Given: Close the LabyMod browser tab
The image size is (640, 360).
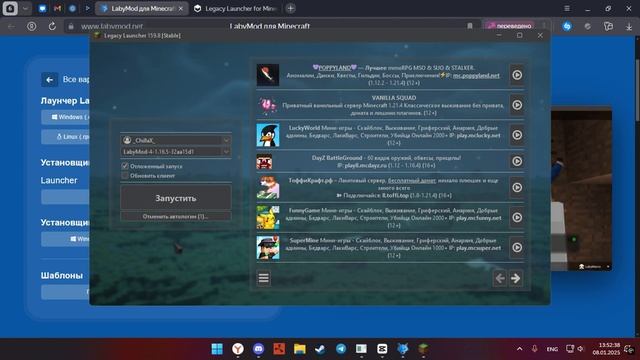Looking at the screenshot, I should pyautogui.click(x=180, y=8).
